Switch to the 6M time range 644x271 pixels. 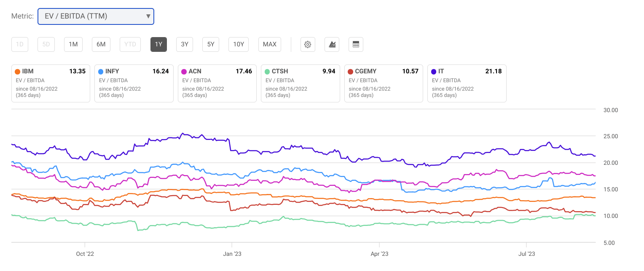pos(101,44)
